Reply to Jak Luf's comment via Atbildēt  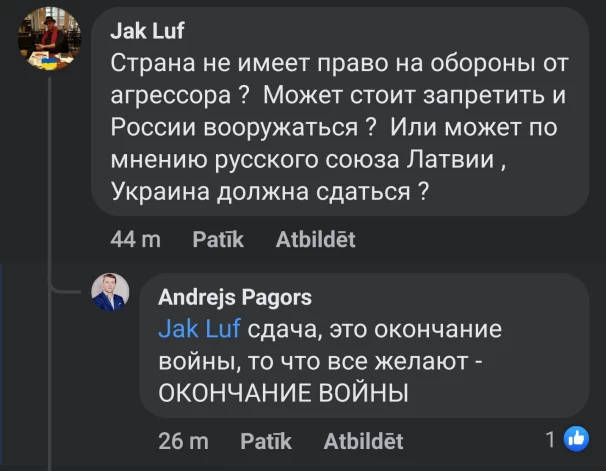pos(314,239)
